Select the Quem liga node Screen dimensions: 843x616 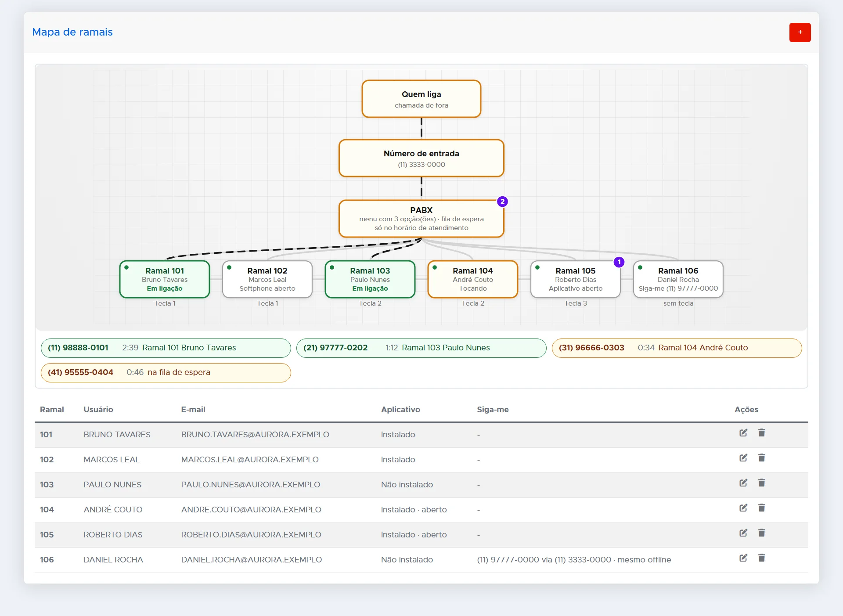(421, 99)
